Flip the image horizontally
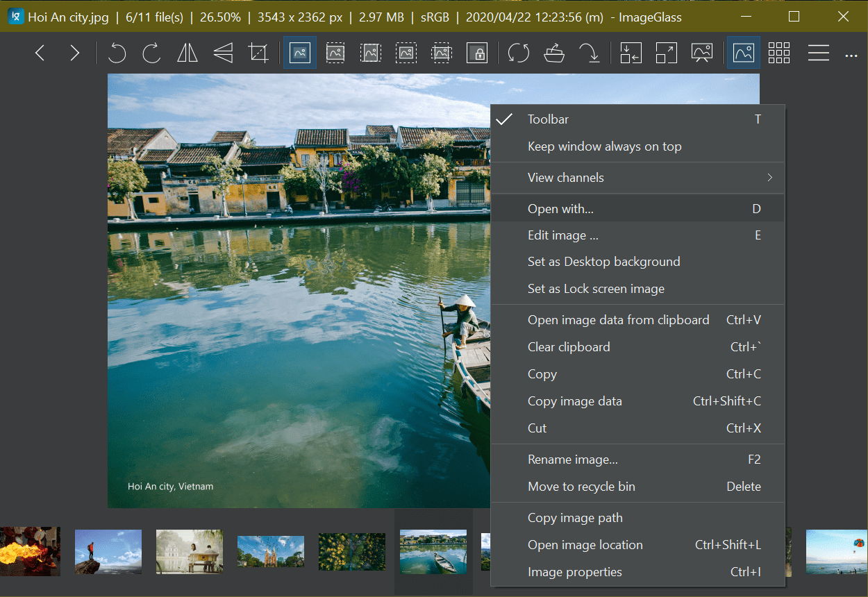 [187, 53]
